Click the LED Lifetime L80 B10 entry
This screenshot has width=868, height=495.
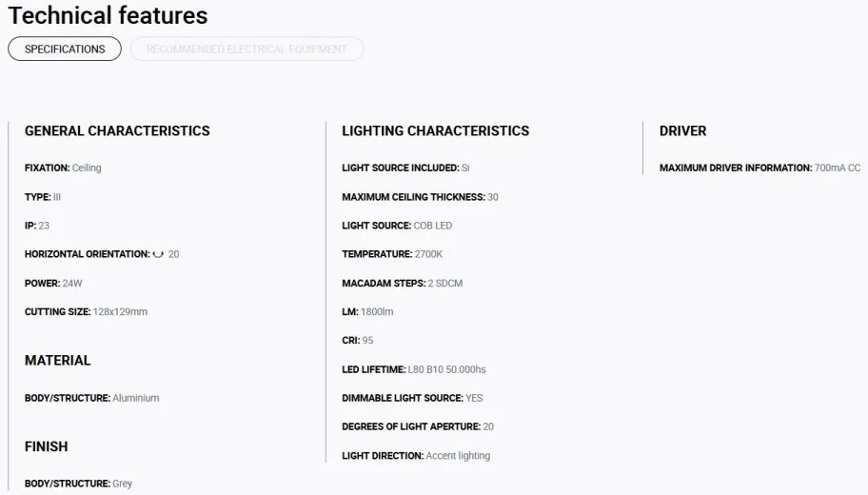[x=413, y=369]
